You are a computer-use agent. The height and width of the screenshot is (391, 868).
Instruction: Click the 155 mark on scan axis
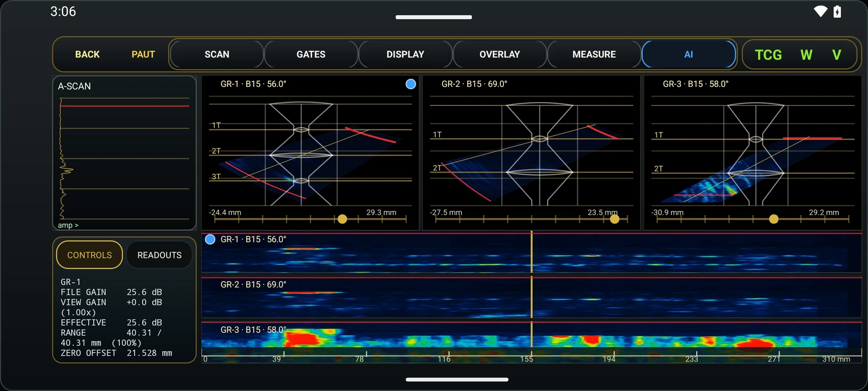tap(527, 359)
